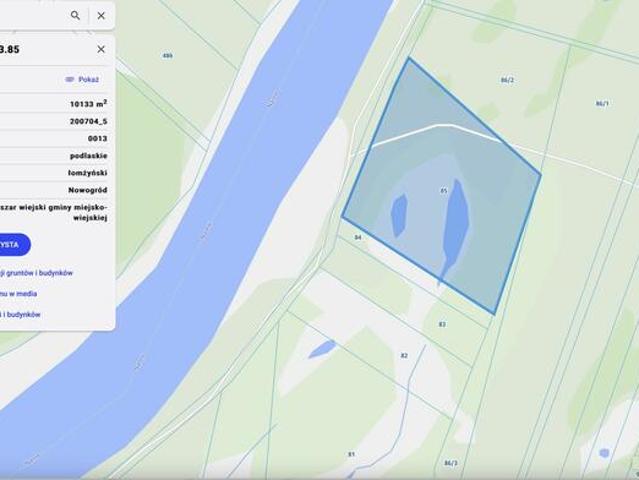Click the icon beside Pokaż
639x480 pixels.
point(70,79)
